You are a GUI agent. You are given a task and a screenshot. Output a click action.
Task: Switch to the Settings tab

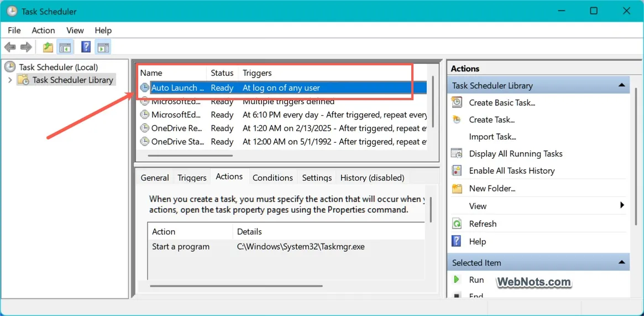tap(317, 178)
